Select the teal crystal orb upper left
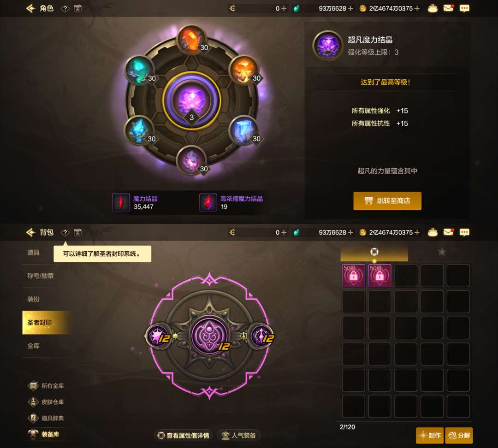Viewport: 498px width, 448px height. [140, 70]
